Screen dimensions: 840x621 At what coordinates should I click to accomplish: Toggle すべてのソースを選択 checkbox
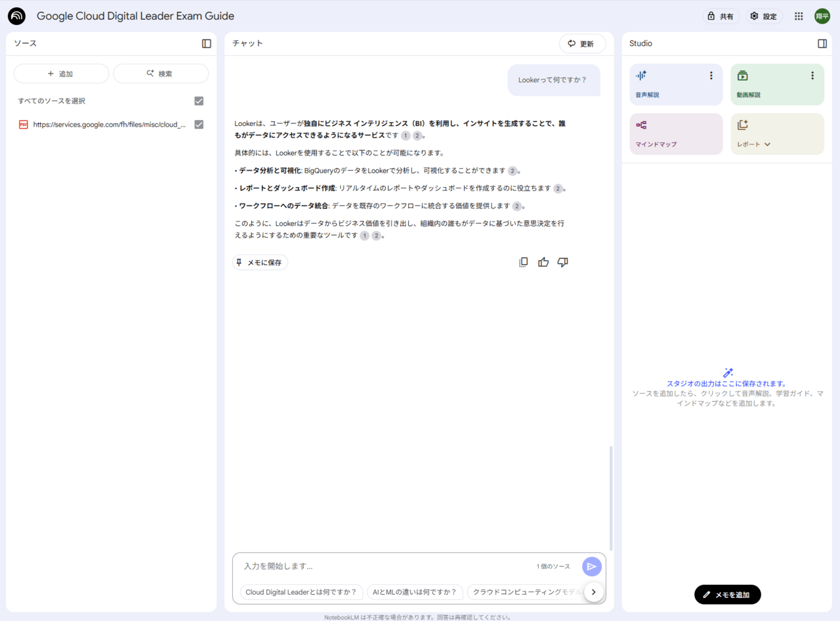click(199, 101)
